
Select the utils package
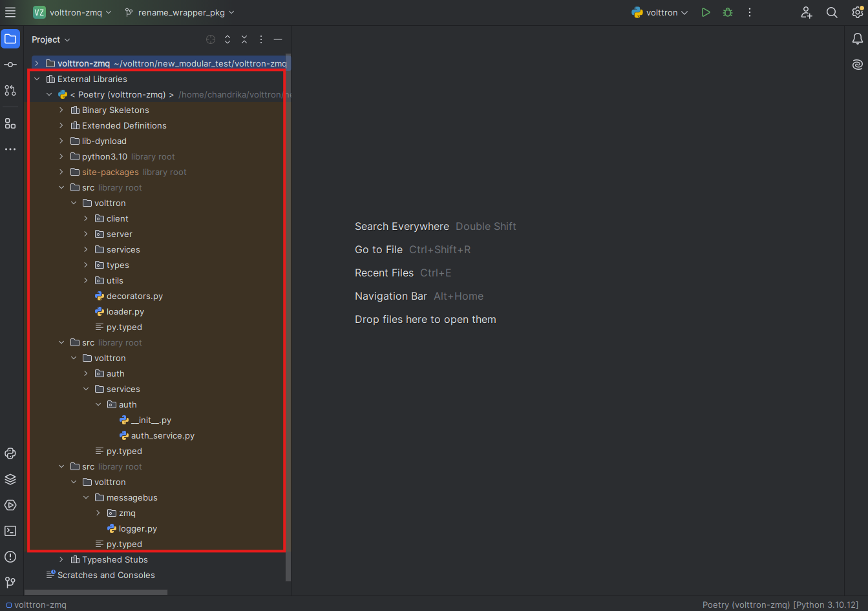tap(114, 280)
